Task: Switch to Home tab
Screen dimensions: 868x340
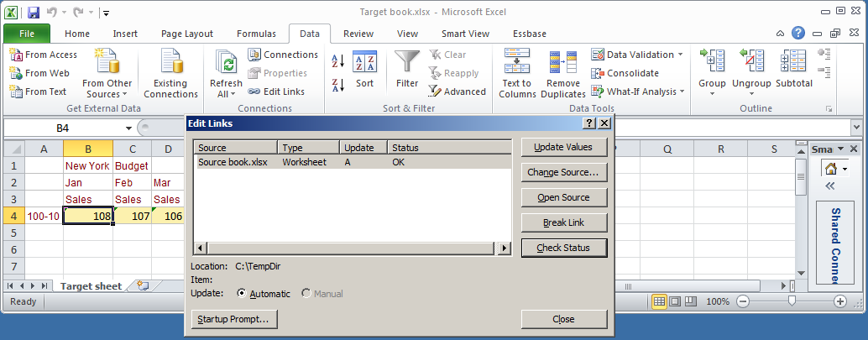Action: pos(77,34)
